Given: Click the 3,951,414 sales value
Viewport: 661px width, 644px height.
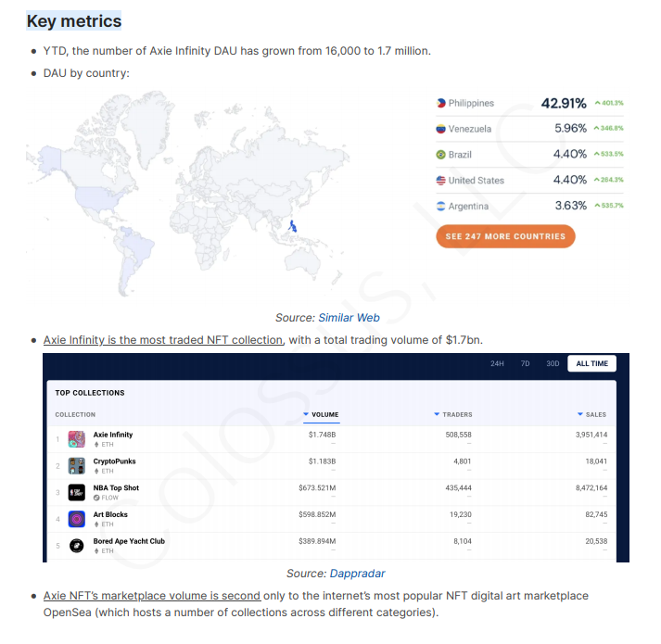Looking at the screenshot, I should click(591, 435).
